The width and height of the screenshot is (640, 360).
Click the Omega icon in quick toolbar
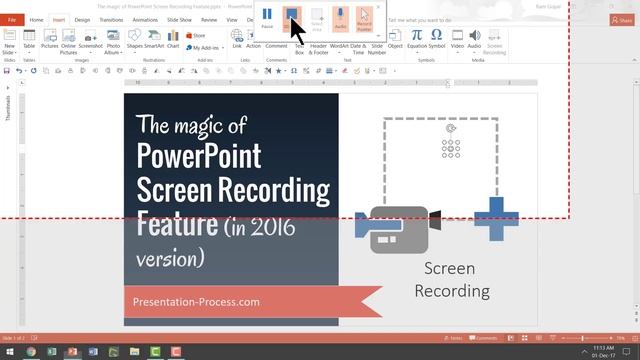click(x=294, y=71)
